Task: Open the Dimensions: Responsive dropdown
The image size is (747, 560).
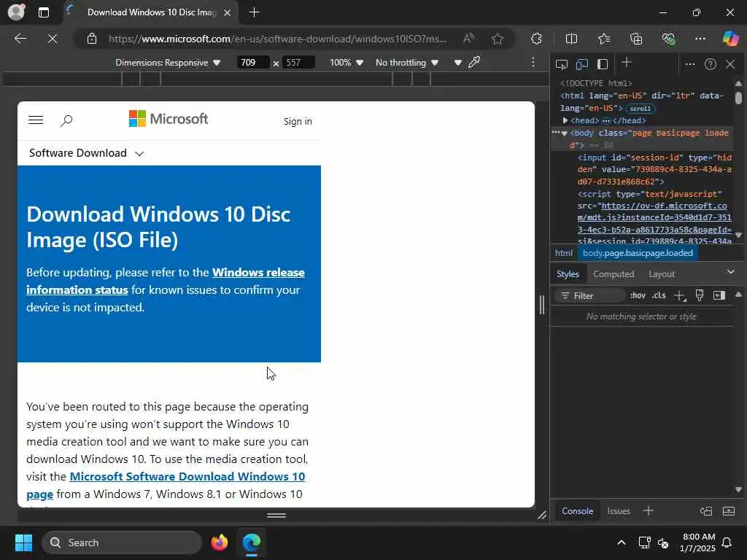Action: (168, 63)
